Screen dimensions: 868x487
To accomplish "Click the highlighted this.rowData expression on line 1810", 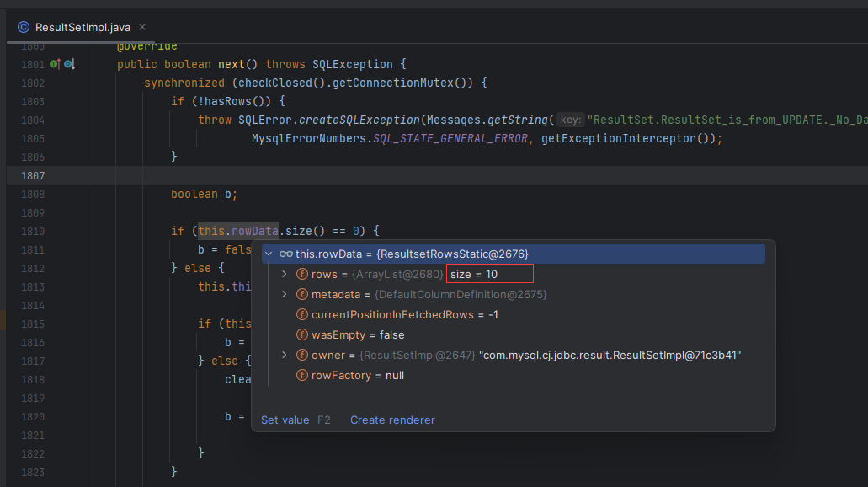I will pyautogui.click(x=238, y=231).
